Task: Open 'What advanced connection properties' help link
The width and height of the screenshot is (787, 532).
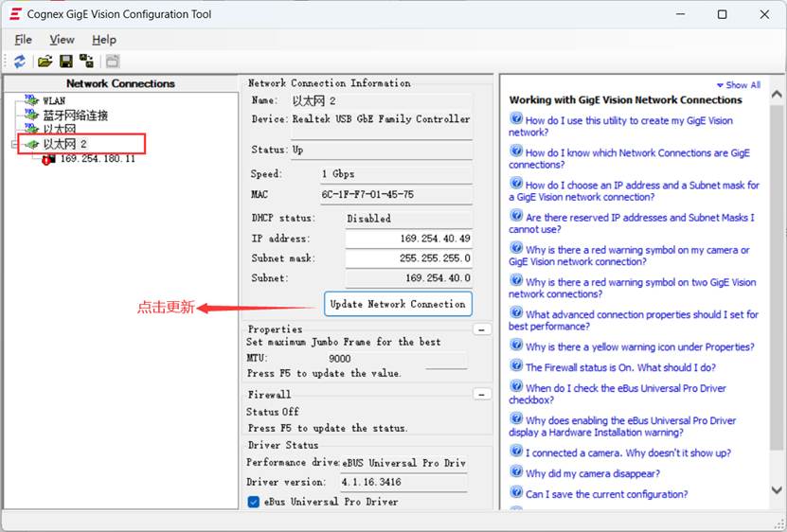Action: [x=634, y=320]
